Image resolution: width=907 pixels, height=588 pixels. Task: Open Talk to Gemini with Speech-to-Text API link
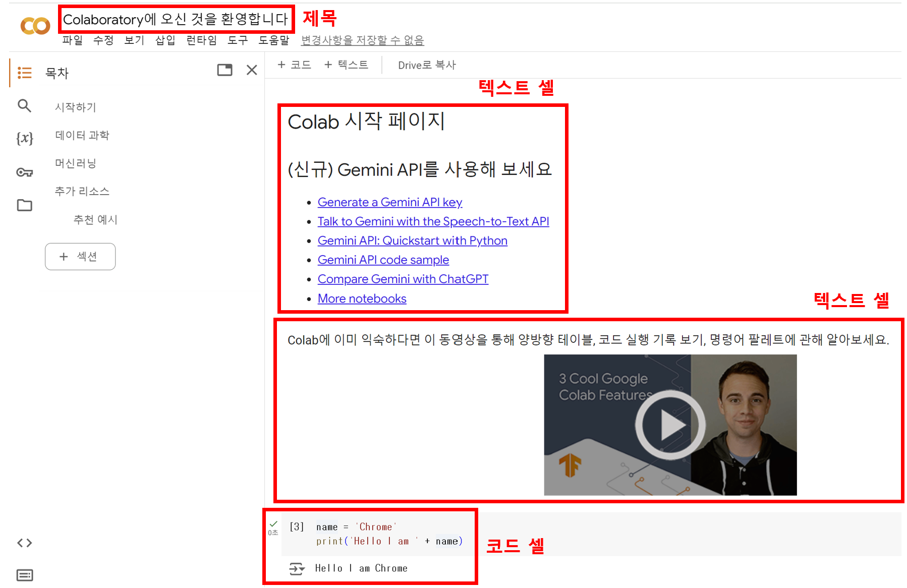click(x=433, y=221)
